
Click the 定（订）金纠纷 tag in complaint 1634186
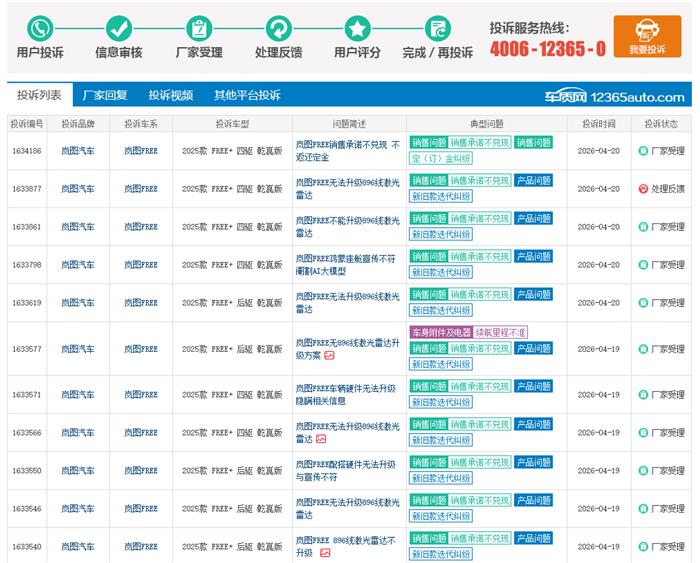(441, 158)
